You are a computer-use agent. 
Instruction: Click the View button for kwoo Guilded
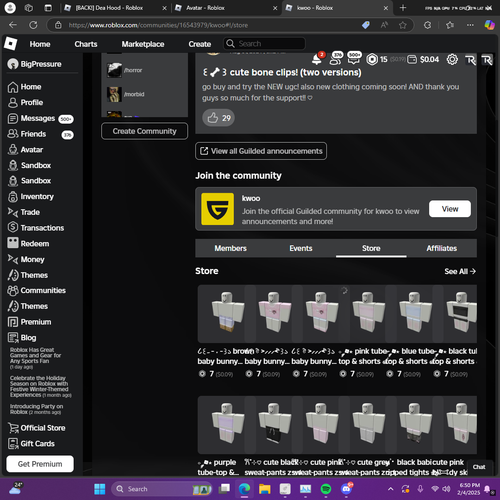point(450,209)
